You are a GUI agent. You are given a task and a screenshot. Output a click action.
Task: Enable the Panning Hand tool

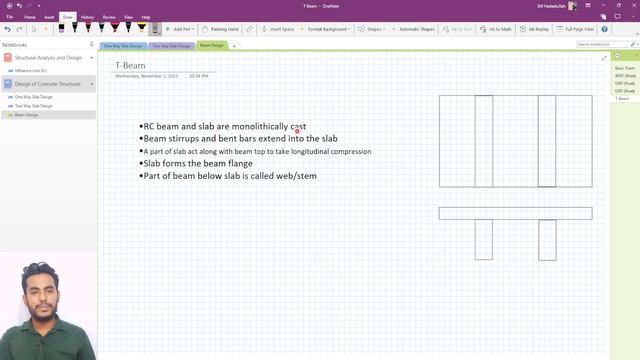pyautogui.click(x=220, y=29)
